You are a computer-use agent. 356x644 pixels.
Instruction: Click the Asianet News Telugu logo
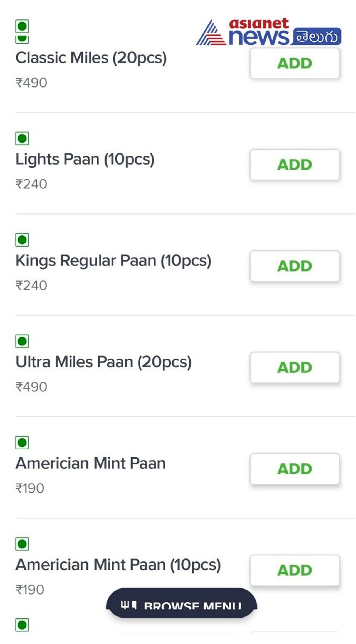268,32
